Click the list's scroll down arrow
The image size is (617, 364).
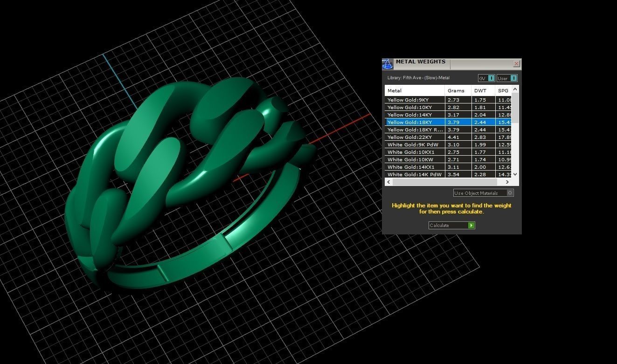tap(515, 174)
